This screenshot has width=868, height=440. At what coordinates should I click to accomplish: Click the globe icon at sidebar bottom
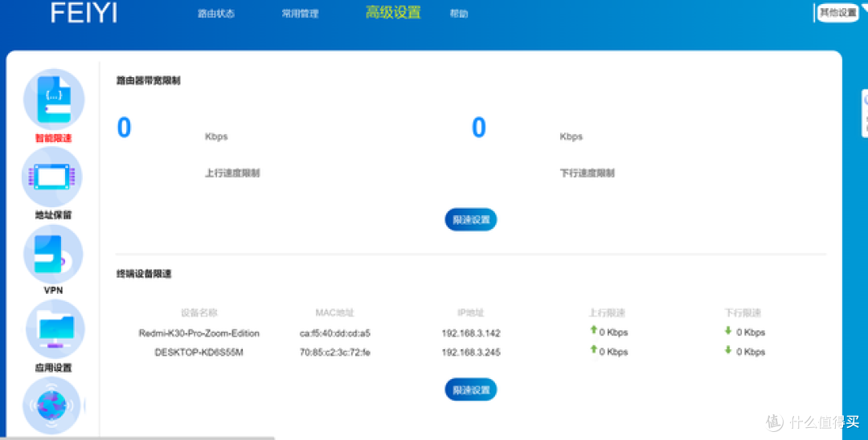51,405
